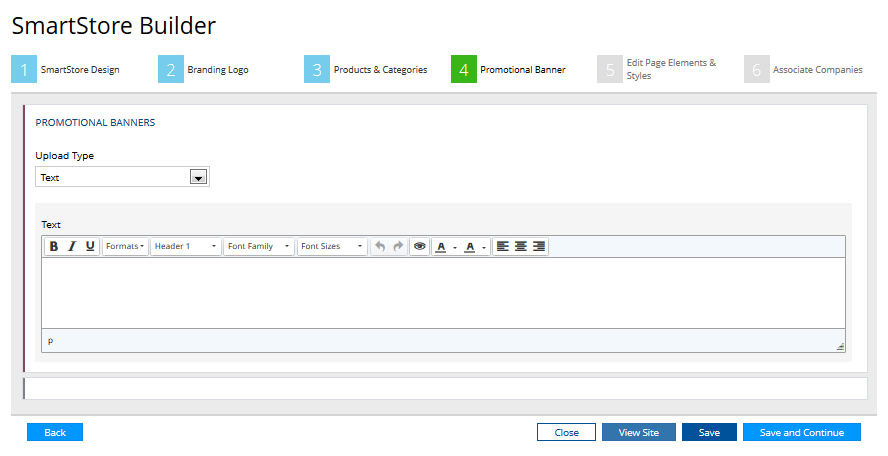Image resolution: width=888 pixels, height=456 pixels.
Task: Toggle bold formatting in text editor
Action: pos(54,246)
